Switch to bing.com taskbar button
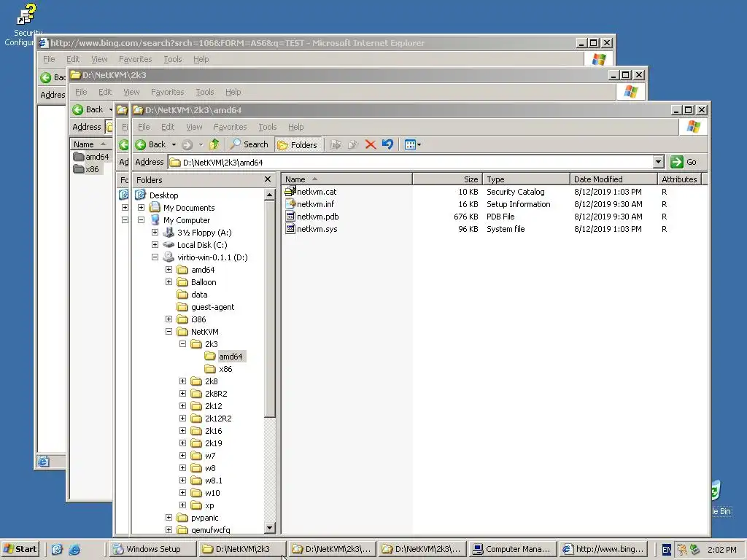The image size is (747, 560). point(603,549)
